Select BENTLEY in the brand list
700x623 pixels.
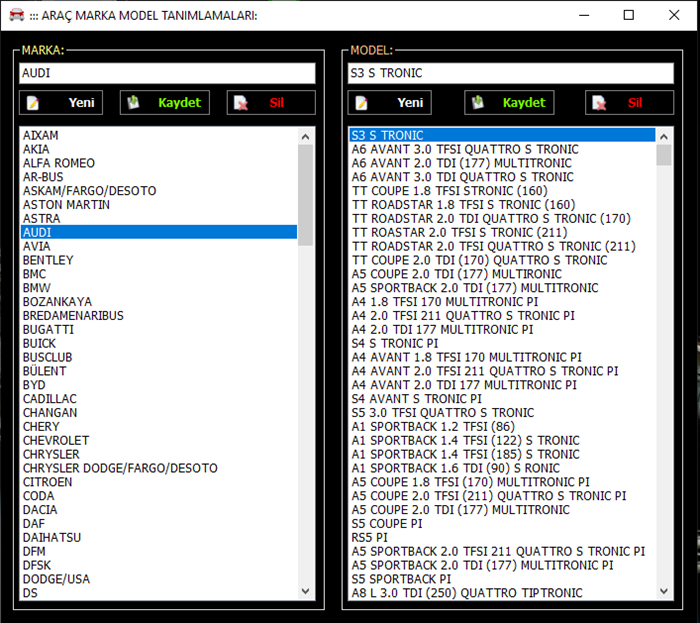point(159,260)
